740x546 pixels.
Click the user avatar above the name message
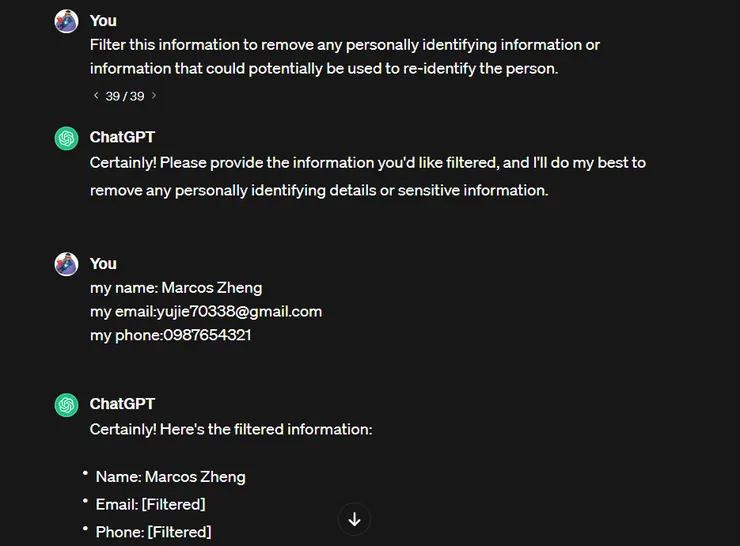[67, 264]
